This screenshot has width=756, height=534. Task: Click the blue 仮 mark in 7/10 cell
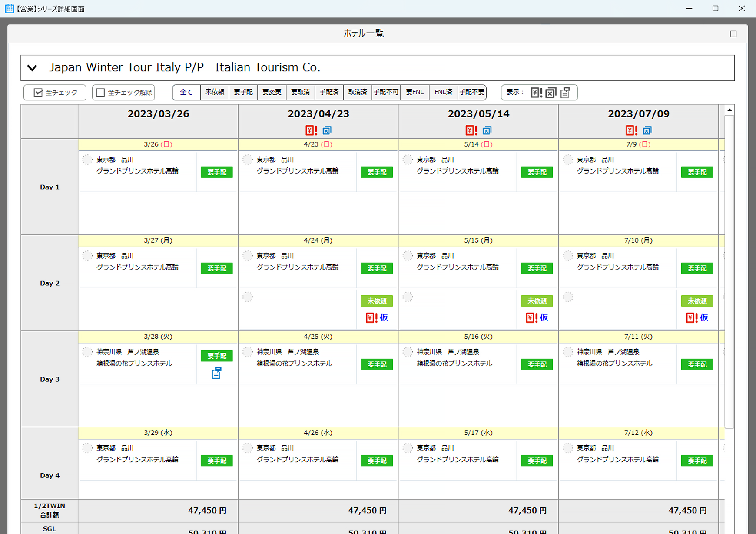click(x=704, y=318)
